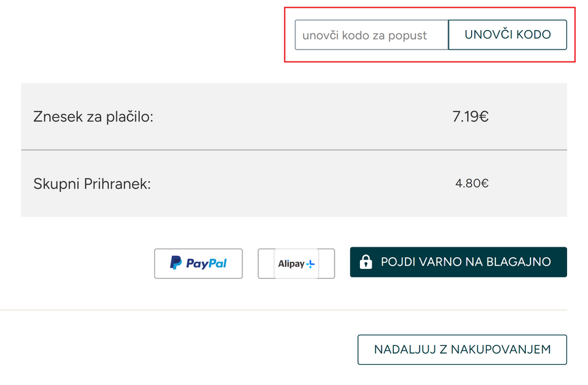Click the blue plus symbol beside Alipay
588x385 pixels.
click(x=310, y=264)
